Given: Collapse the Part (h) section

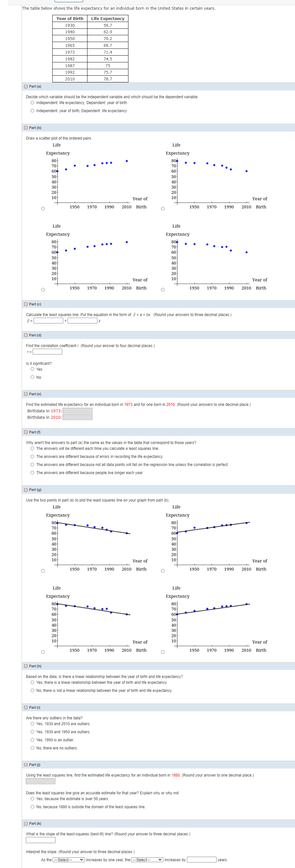Looking at the screenshot, I should [x=26, y=666].
